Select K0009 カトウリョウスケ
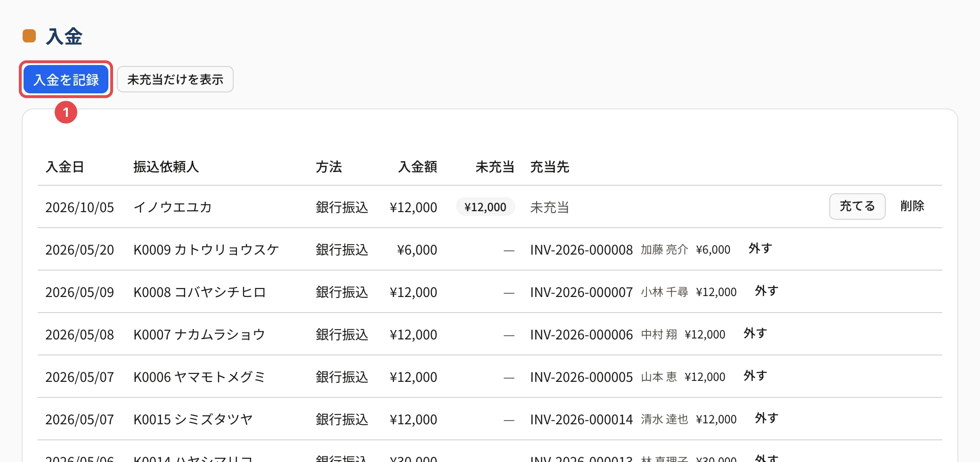980x462 pixels. click(x=206, y=250)
